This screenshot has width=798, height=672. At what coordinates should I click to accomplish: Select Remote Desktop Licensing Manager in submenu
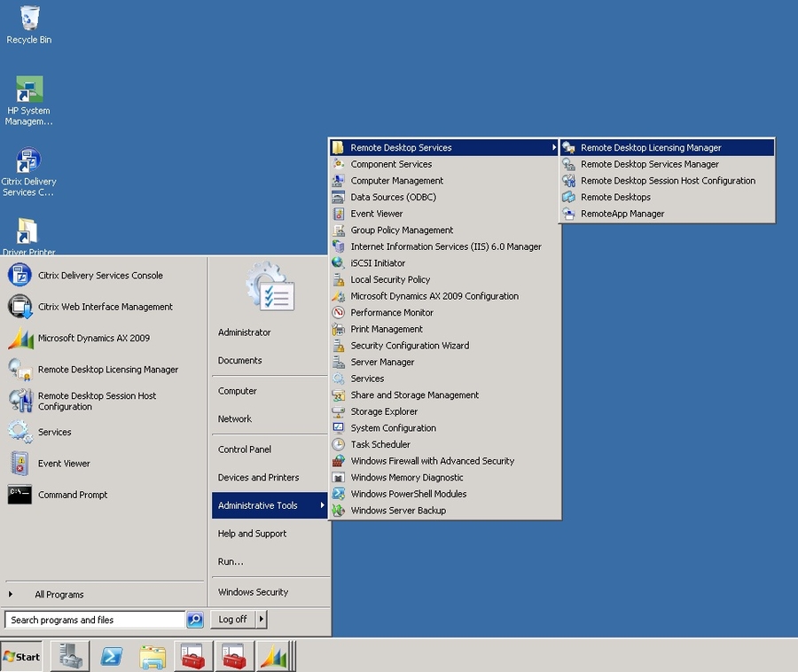click(x=651, y=148)
